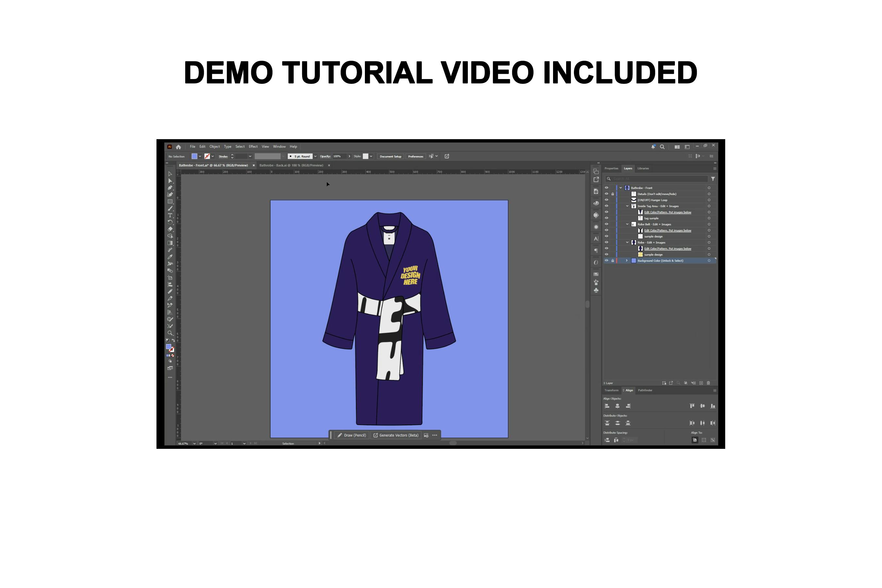Screen dimensions: 882x588
Task: Collapse Robe Belt - Edit + Images group
Action: 627,224
